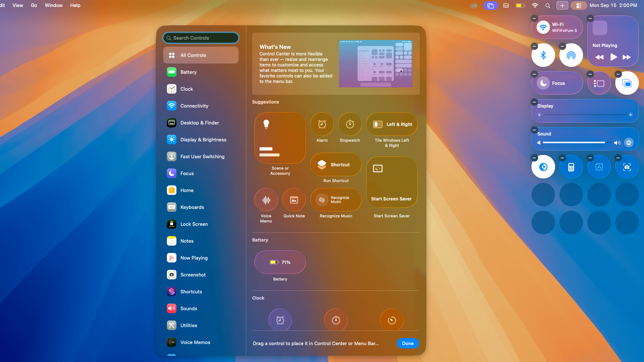Select the Alarm control in Suggestions
Viewport: 644px width, 362px height.
click(322, 124)
